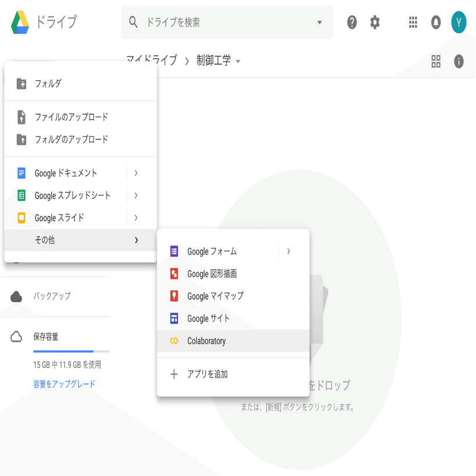Open the Google apps grid icon
Image resolution: width=476 pixels, height=476 pixels.
(x=413, y=23)
